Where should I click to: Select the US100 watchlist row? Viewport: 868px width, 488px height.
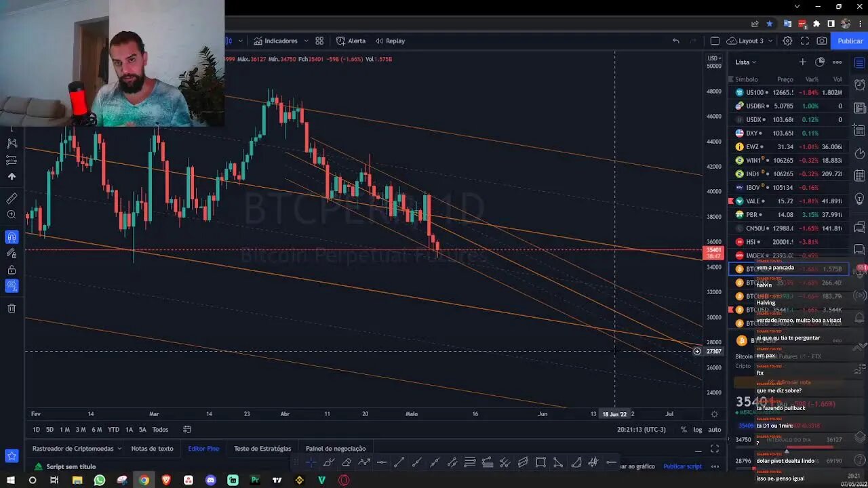coord(789,92)
